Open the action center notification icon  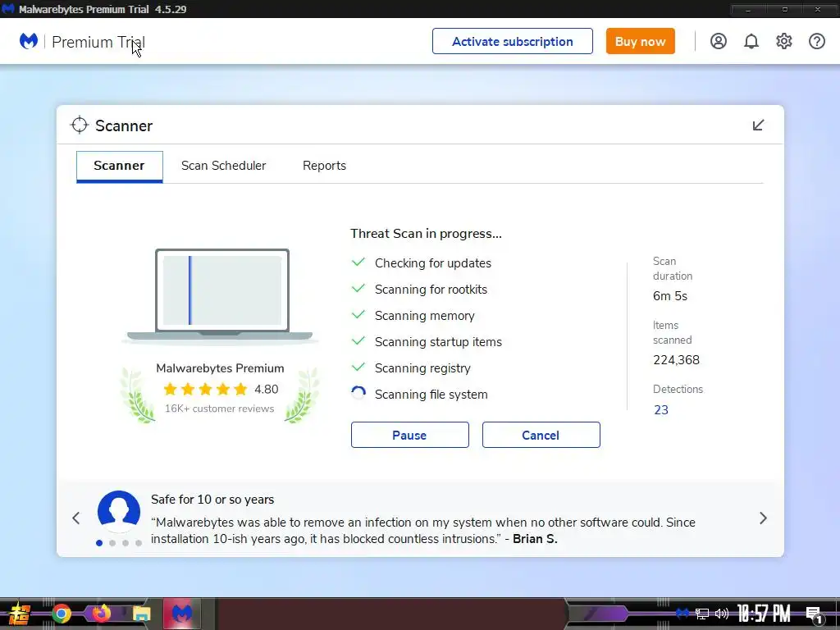pyautogui.click(x=814, y=614)
